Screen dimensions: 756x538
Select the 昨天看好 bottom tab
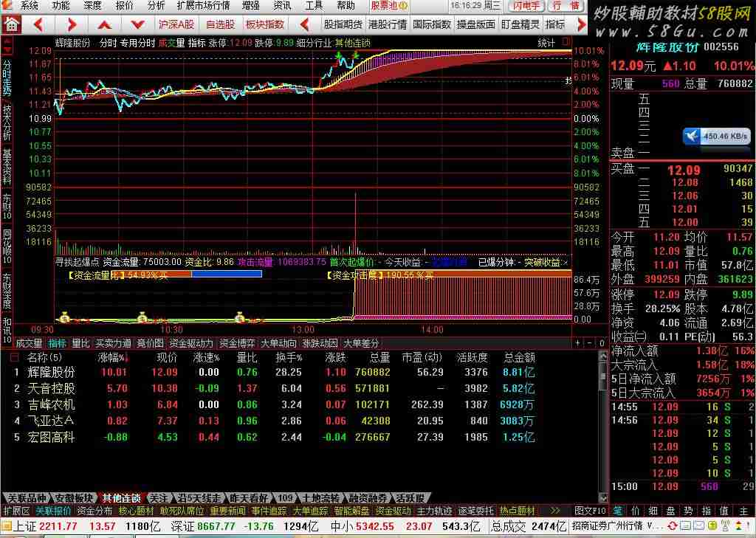(x=248, y=498)
